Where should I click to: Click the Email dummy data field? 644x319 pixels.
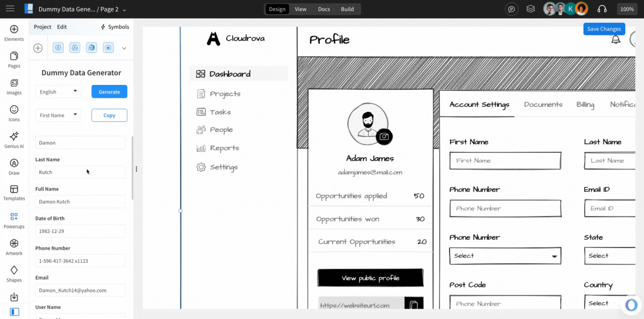(x=80, y=290)
